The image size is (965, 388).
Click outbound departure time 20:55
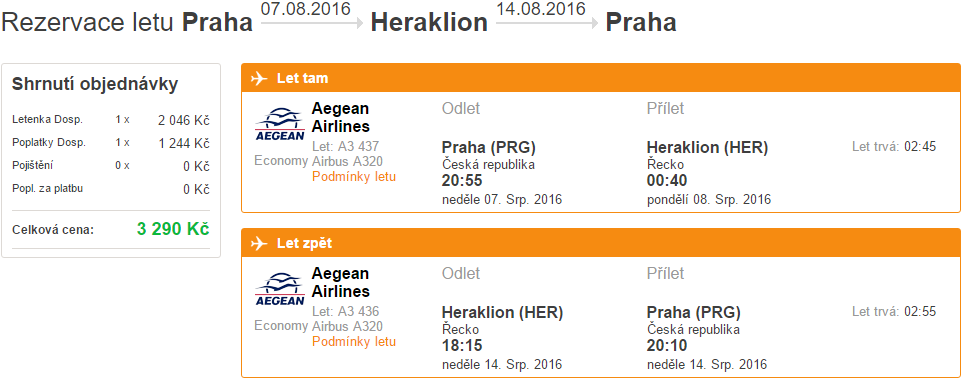[x=462, y=180]
